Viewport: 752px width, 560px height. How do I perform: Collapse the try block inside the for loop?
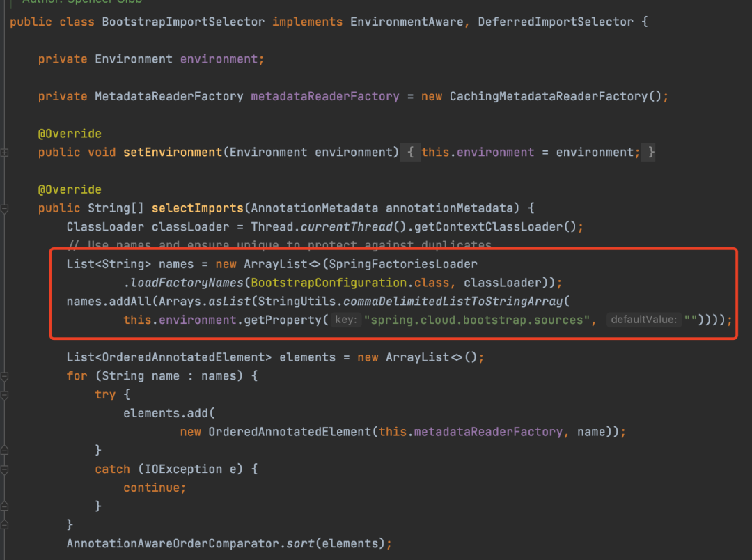[6, 394]
